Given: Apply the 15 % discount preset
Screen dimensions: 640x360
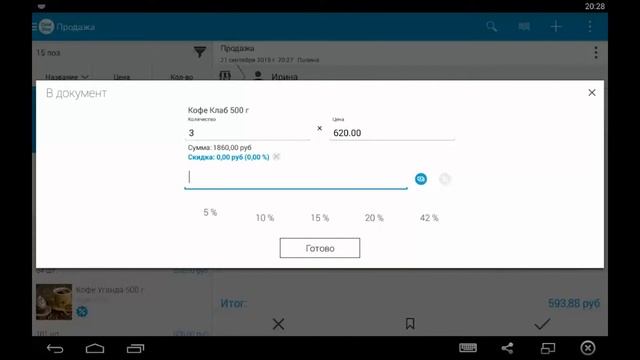Looking at the screenshot, I should coord(320,218).
